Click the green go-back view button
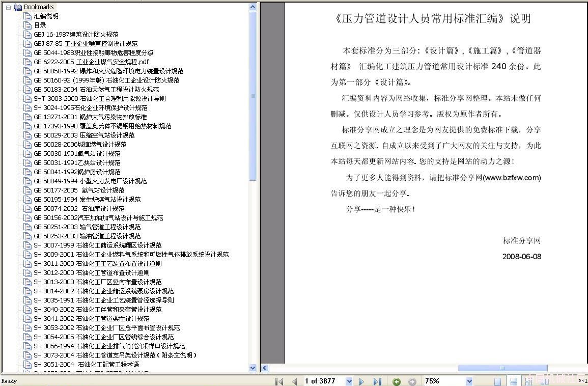 click(397, 381)
